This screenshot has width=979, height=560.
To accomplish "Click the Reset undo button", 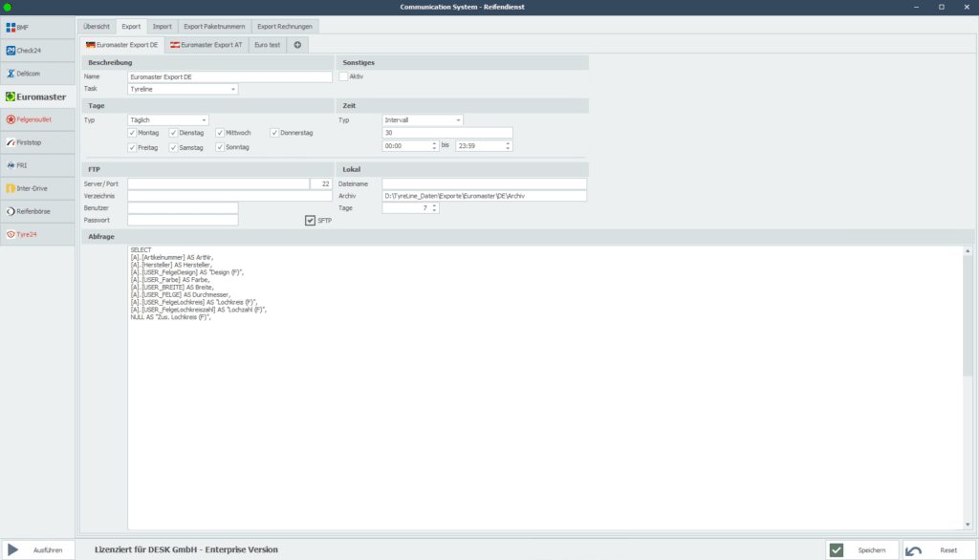I will click(939, 550).
